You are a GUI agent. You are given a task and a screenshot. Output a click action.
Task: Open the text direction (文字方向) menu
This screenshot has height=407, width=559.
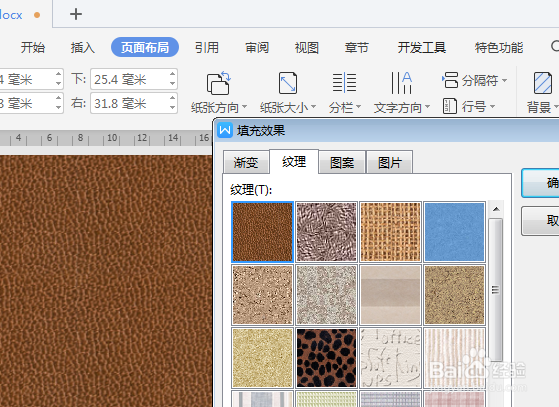click(401, 92)
